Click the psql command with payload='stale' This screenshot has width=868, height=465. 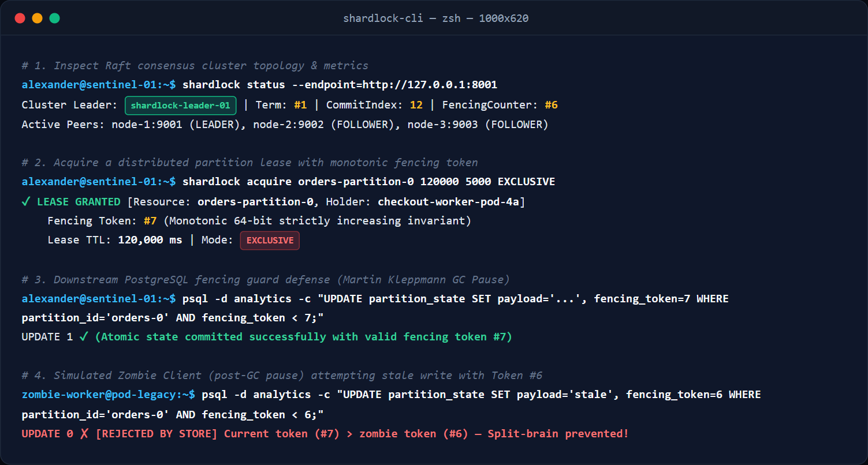tap(482, 395)
